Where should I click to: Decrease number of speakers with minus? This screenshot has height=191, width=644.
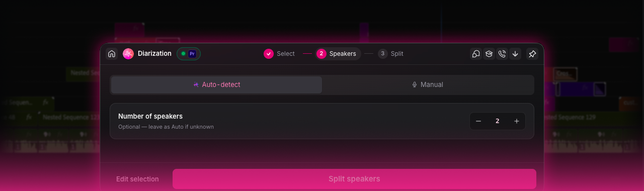[x=478, y=121]
